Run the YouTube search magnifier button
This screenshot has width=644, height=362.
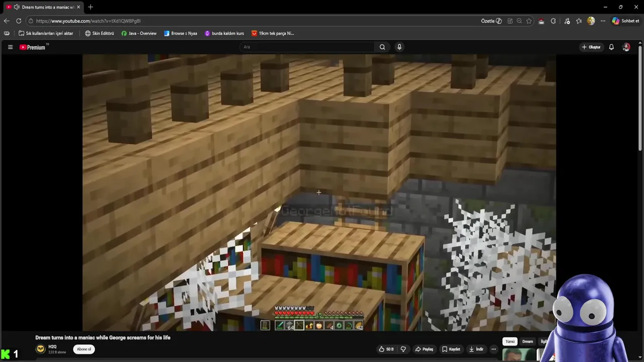[382, 47]
